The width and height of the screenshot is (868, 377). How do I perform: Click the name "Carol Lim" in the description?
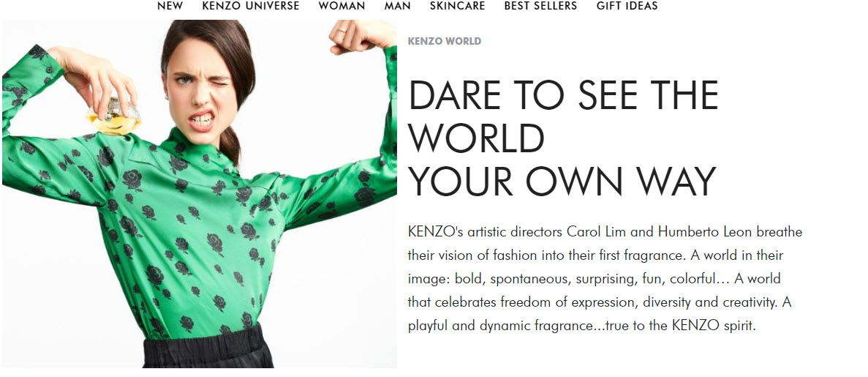click(x=597, y=232)
